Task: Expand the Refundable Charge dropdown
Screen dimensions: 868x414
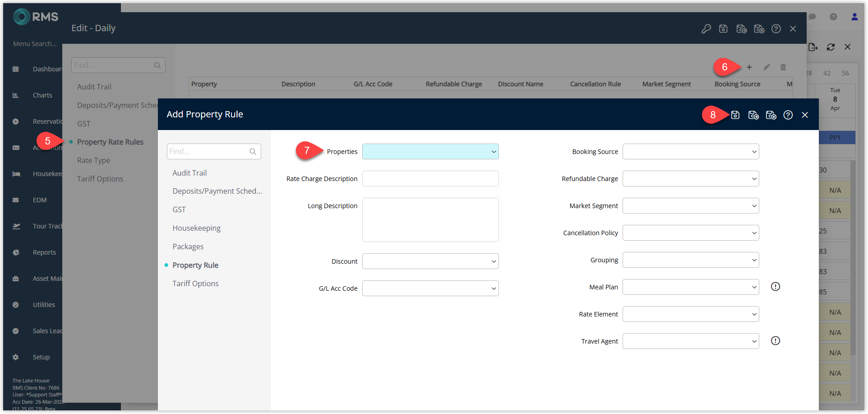Action: [x=691, y=179]
